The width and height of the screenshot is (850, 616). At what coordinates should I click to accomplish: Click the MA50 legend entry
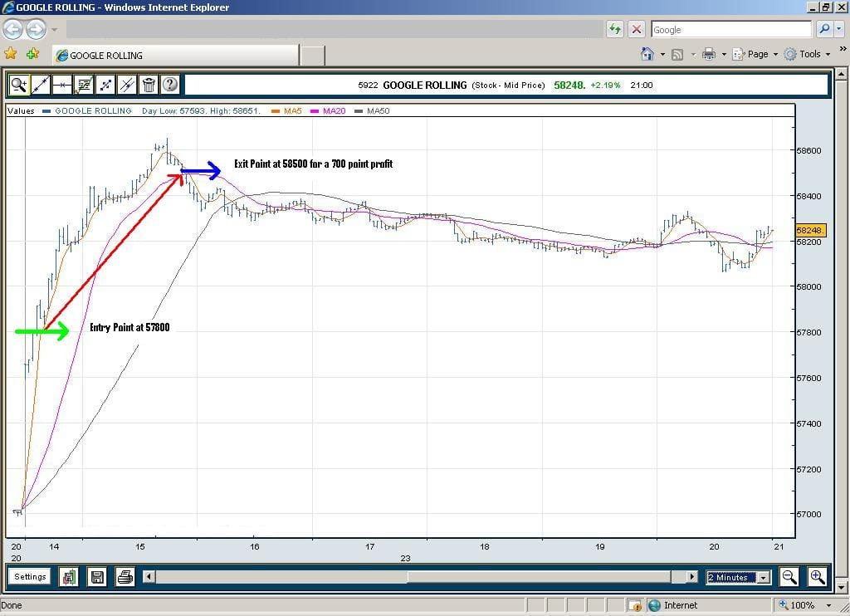373,110
